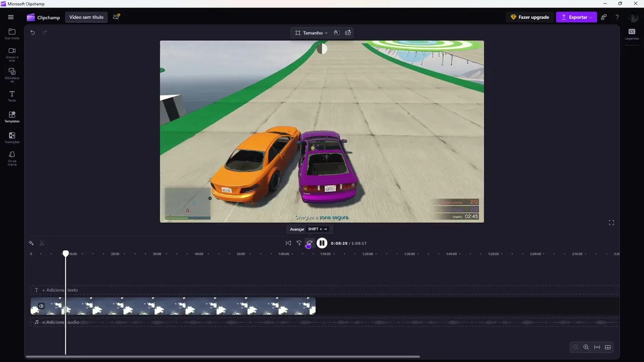Open Kit de marca sidebar panel
The width and height of the screenshot is (644, 362).
coord(12,159)
